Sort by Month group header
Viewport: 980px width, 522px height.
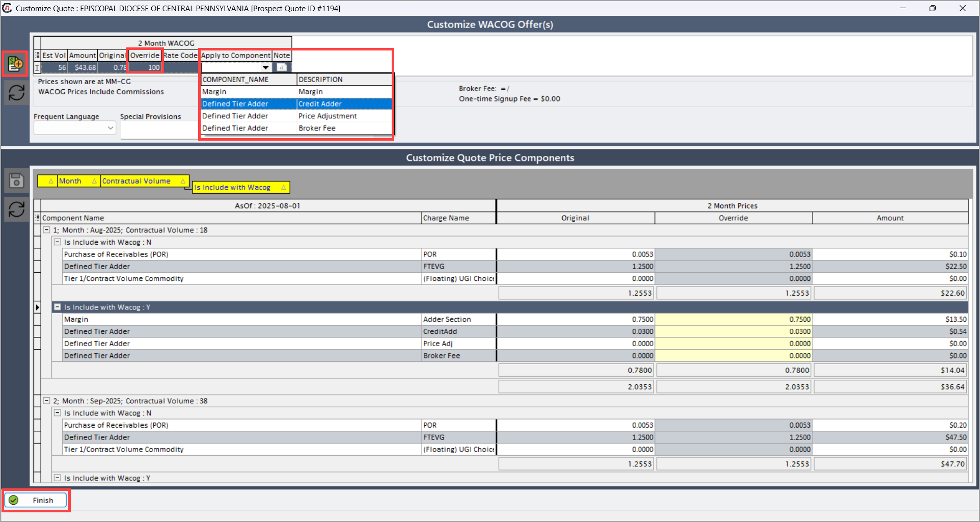tap(78, 181)
